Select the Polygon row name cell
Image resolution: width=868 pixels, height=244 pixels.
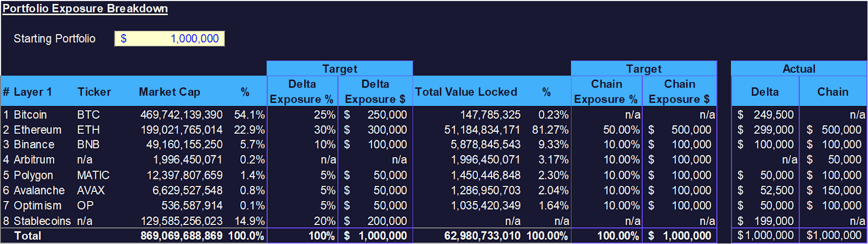click(33, 175)
